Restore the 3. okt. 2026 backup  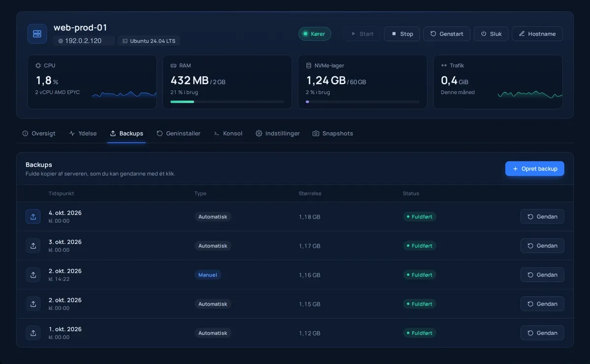[x=542, y=246]
